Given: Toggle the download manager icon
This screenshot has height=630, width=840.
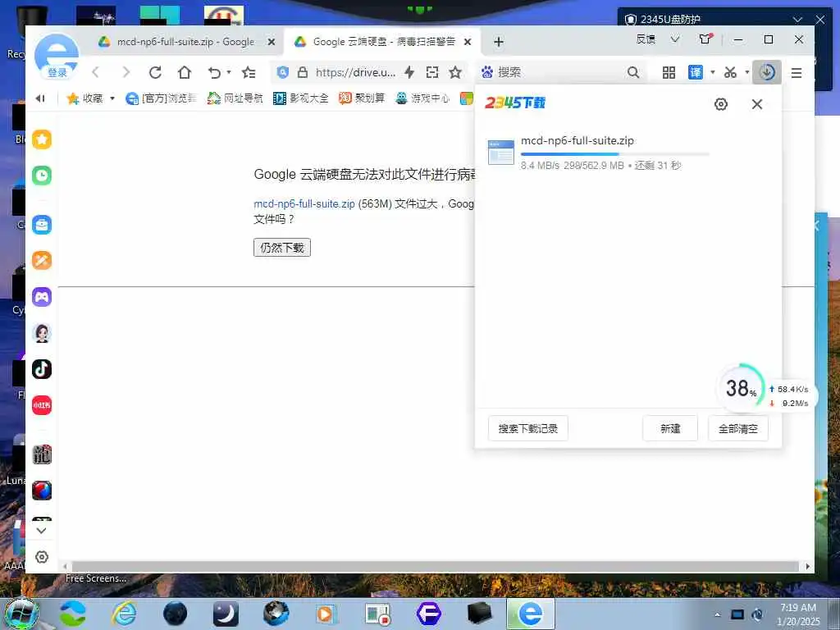Looking at the screenshot, I should pyautogui.click(x=767, y=72).
